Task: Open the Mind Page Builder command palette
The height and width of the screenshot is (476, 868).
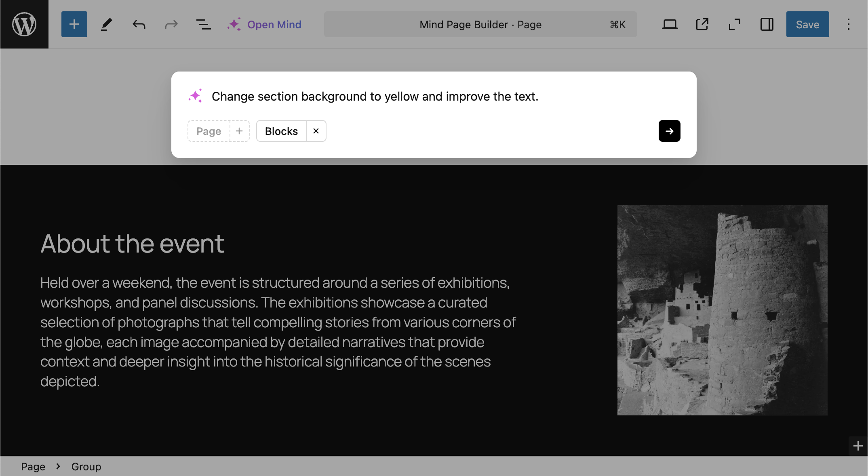Action: point(480,24)
